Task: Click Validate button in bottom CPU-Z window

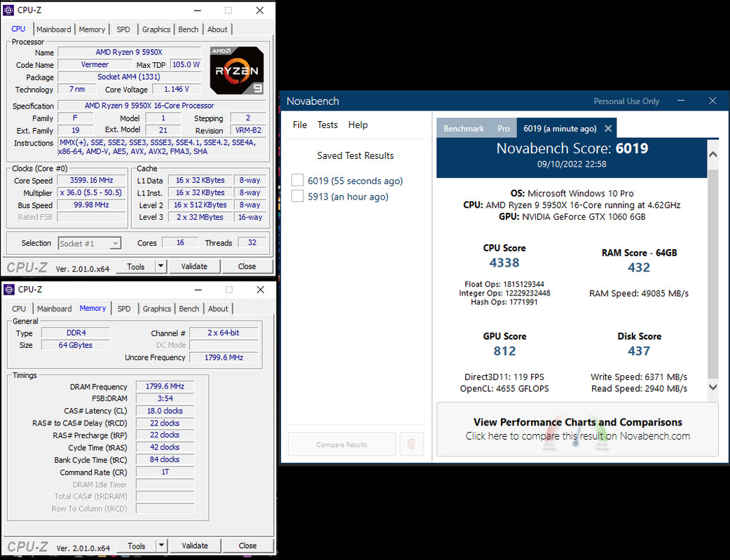Action: click(195, 545)
